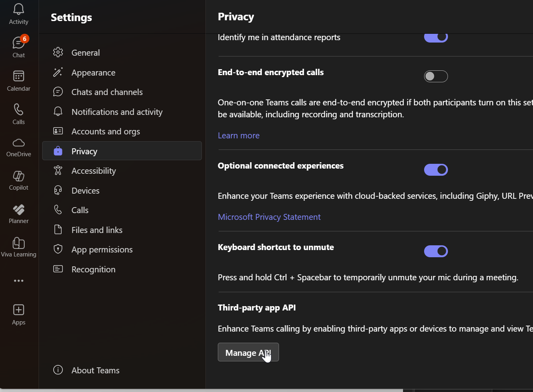The height and width of the screenshot is (392, 533).
Task: Open OneDrive from the rail
Action: (x=18, y=146)
